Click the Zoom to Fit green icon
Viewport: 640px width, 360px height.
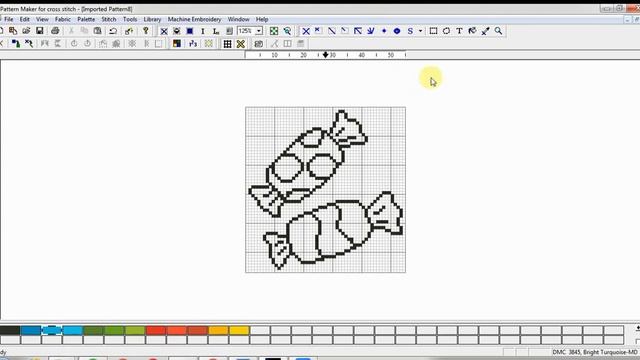274,31
